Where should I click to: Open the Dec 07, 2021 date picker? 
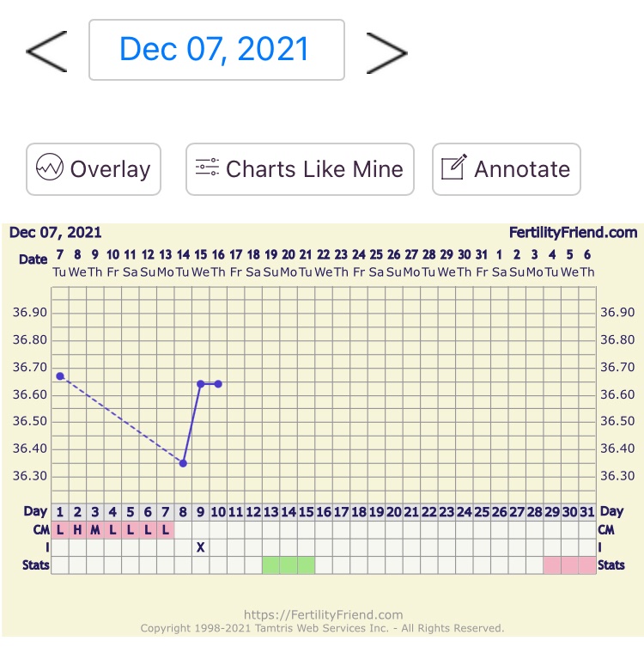pyautogui.click(x=216, y=50)
